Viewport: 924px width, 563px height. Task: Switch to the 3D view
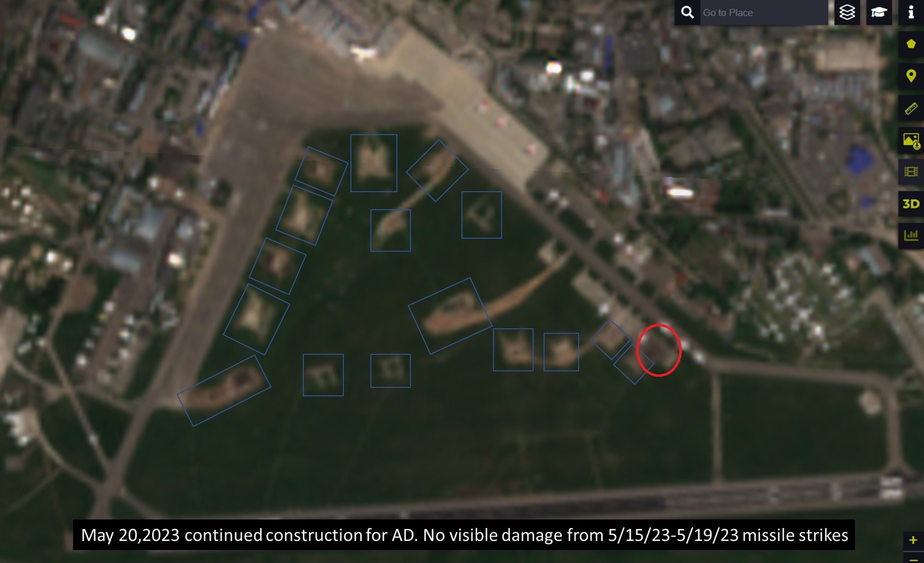coord(911,204)
